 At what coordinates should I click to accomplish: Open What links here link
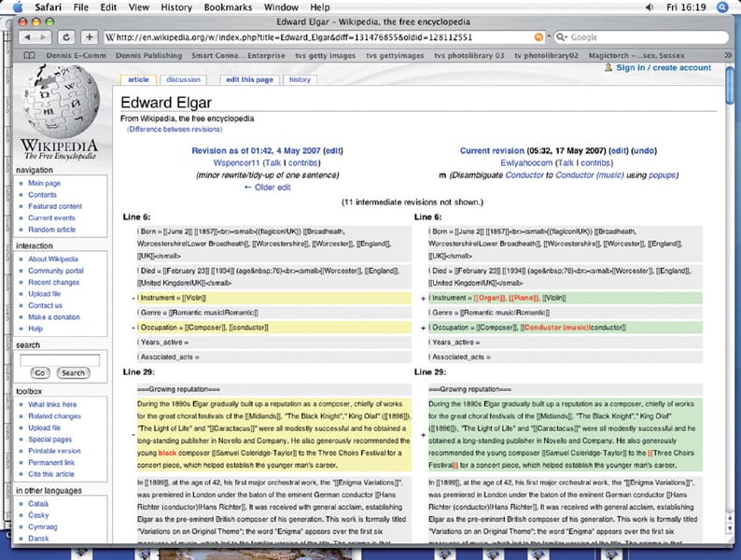[52, 404]
